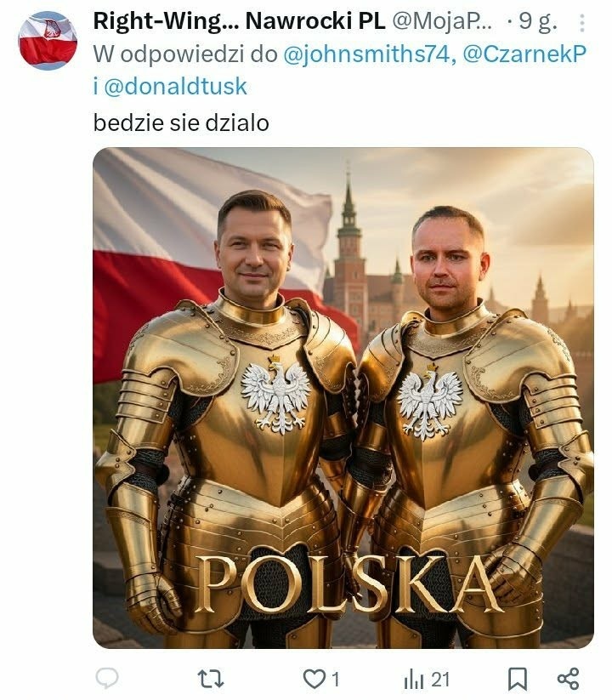Open @donaldtusk mention link
The width and height of the screenshot is (612, 700).
pos(175,86)
